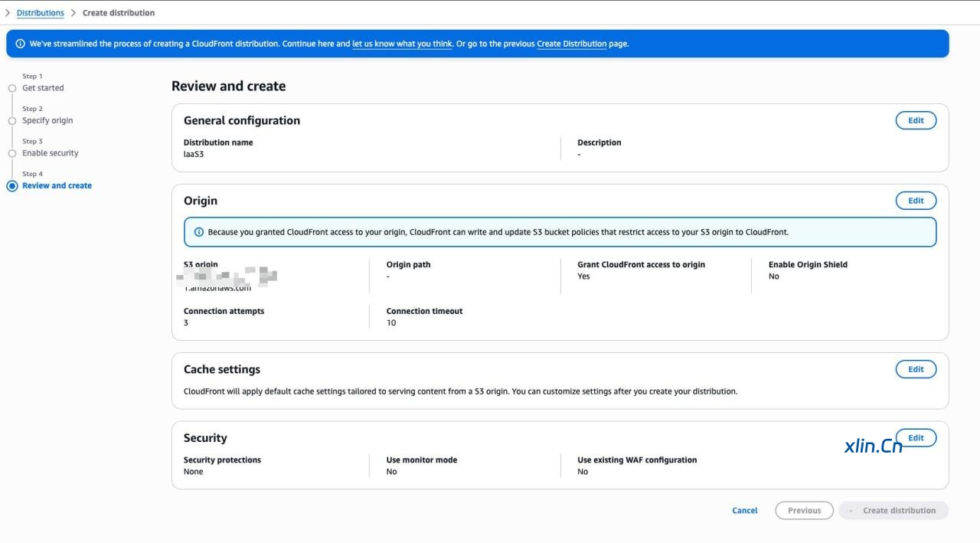Edit the Origin section

916,201
